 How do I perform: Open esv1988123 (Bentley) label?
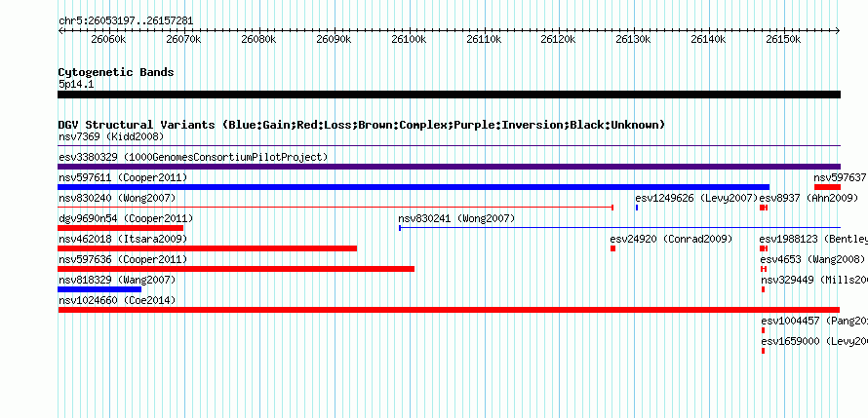pos(813,239)
